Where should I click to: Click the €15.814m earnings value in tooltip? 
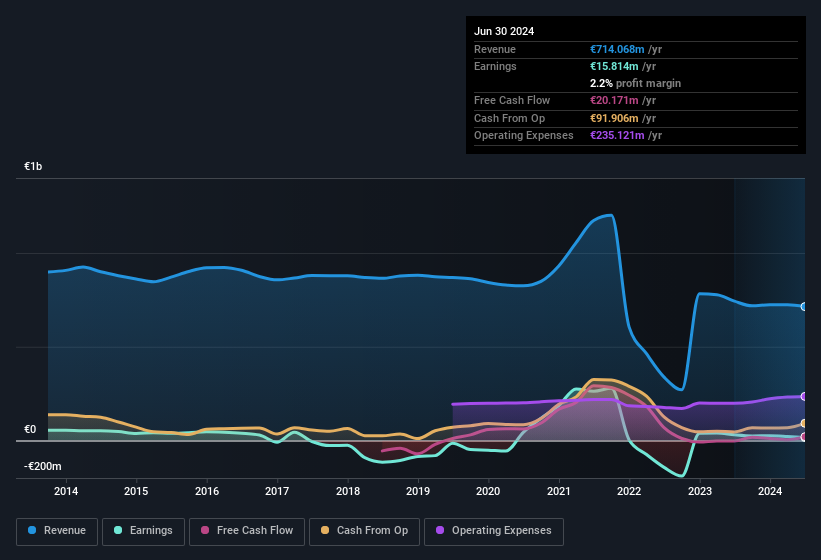coord(615,66)
